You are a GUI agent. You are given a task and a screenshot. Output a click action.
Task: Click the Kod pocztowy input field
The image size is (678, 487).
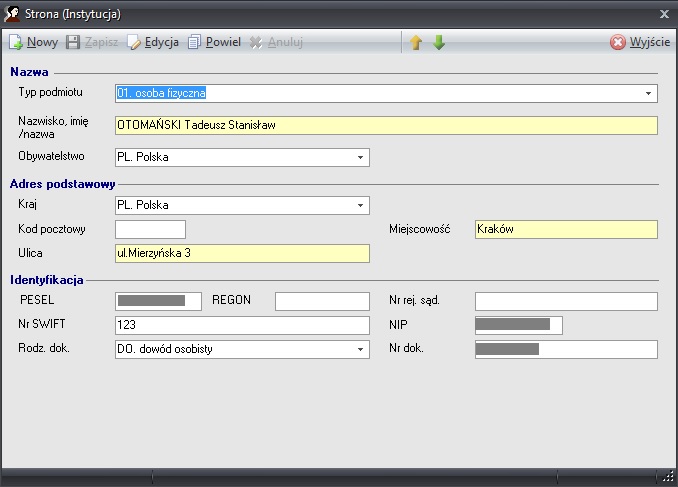click(x=150, y=230)
